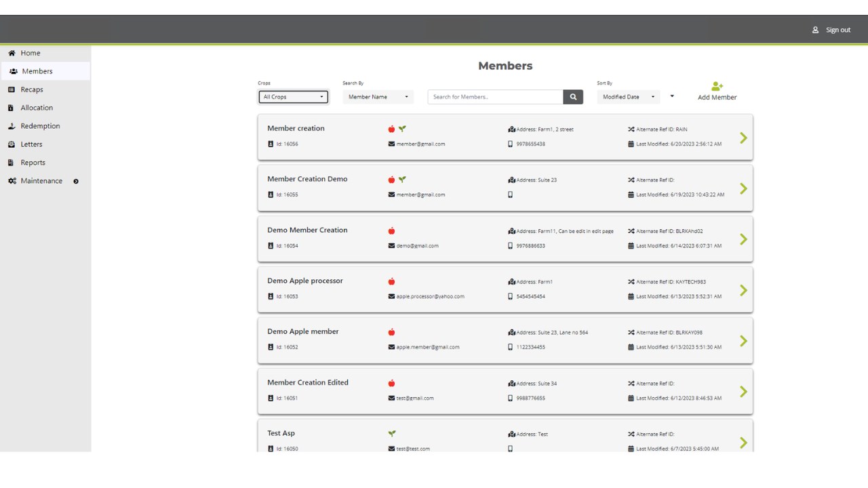This screenshot has height=488, width=868.
Task: Click apple.processor@yahoo.com email text
Action: pos(431,296)
